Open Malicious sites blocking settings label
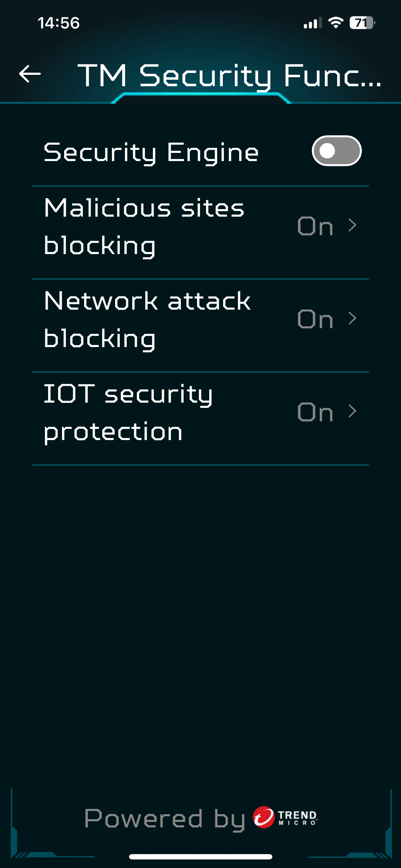This screenshot has height=868, width=401. click(144, 227)
